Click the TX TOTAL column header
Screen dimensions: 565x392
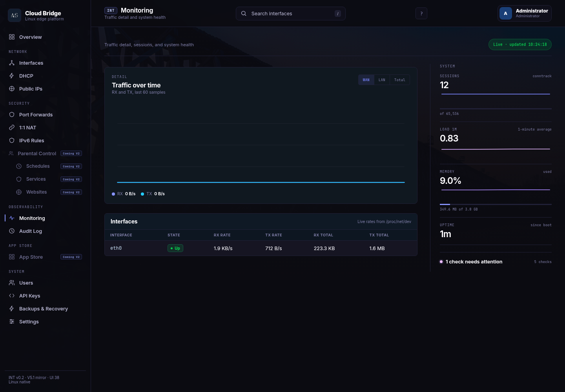tap(379, 235)
